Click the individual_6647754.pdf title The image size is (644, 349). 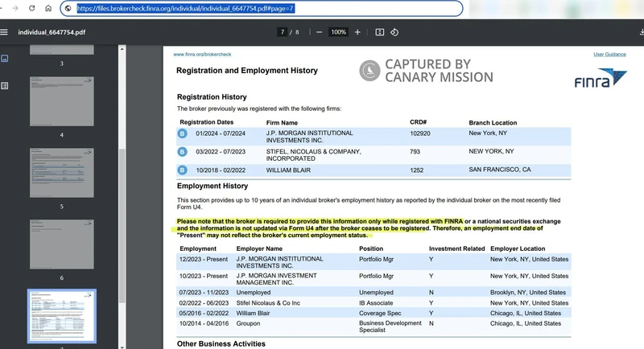(x=52, y=32)
